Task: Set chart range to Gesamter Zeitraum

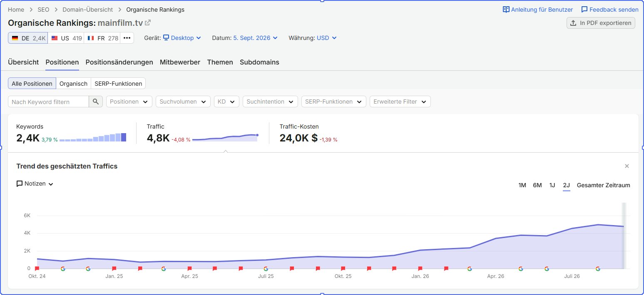Action: point(603,185)
